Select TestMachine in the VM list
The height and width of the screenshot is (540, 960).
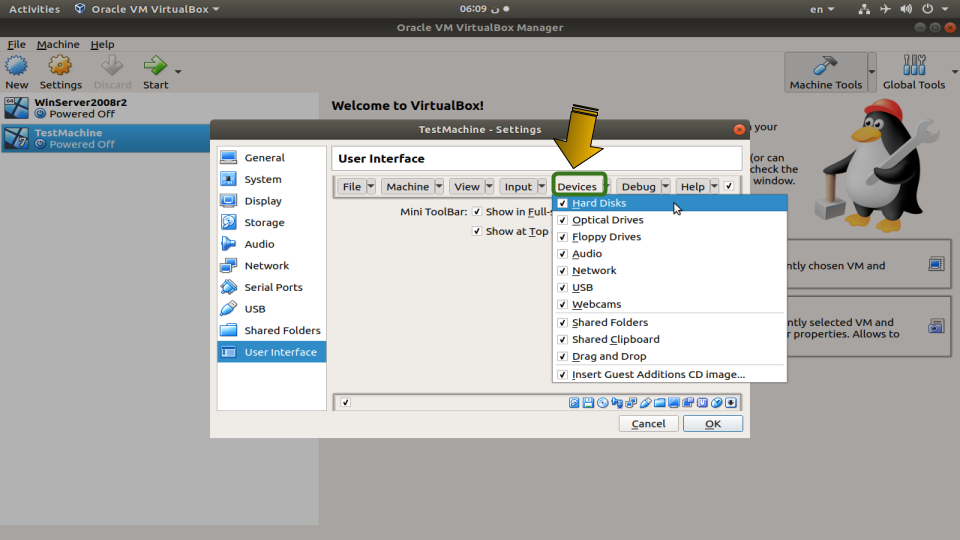click(x=105, y=138)
